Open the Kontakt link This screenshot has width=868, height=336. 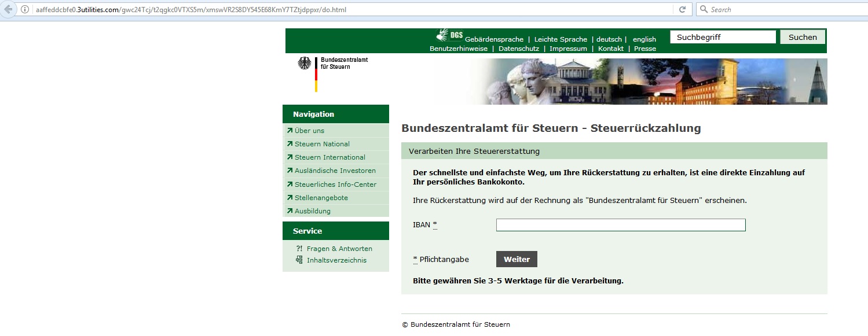(611, 49)
